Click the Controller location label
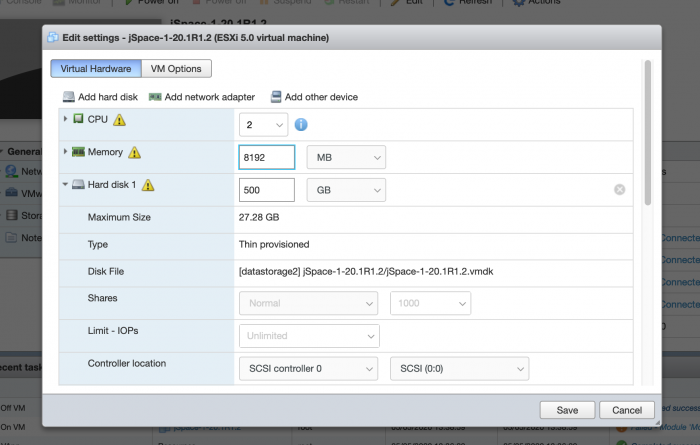This screenshot has height=445, width=700. point(127,363)
